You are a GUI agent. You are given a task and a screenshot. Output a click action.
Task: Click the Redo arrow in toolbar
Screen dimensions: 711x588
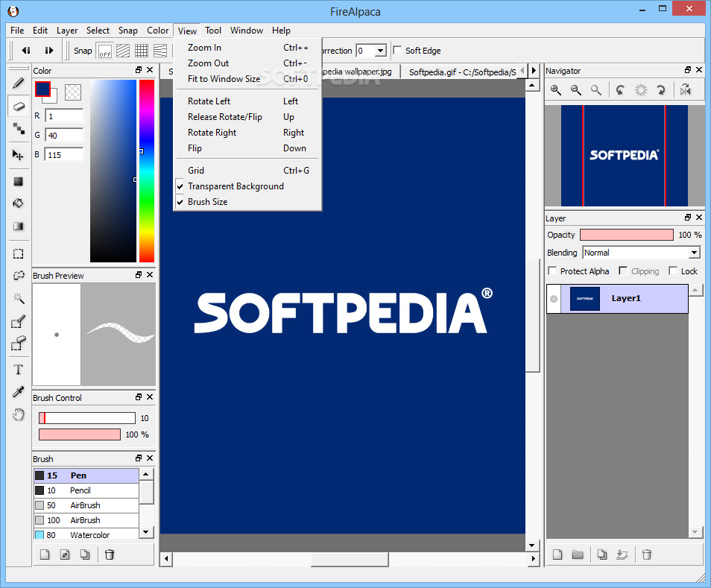point(49,51)
